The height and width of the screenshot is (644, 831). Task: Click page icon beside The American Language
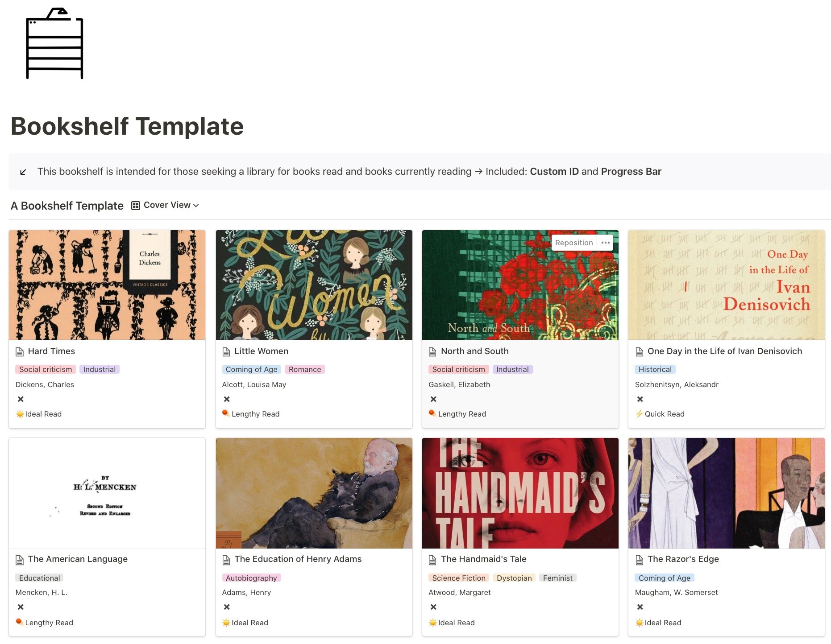(20, 560)
